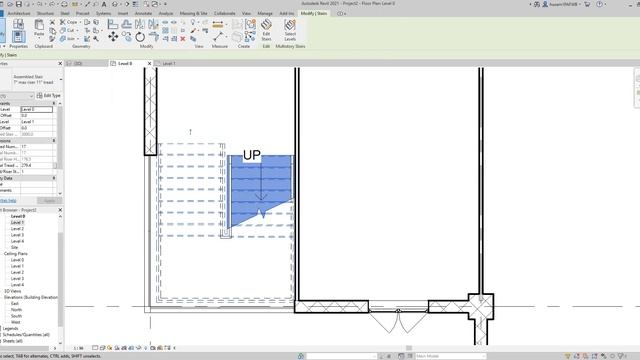Collapse the Dimensions section in Properties

pyautogui.click(x=54, y=140)
